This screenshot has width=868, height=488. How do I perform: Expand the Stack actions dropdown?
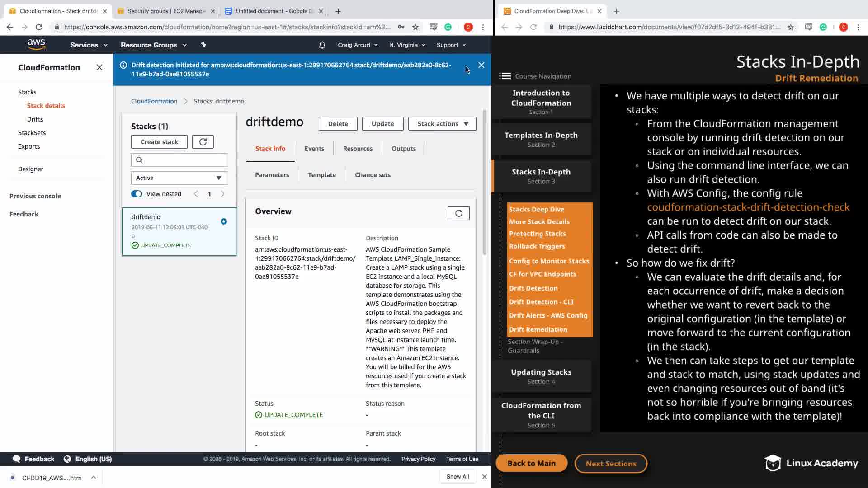[x=442, y=124]
